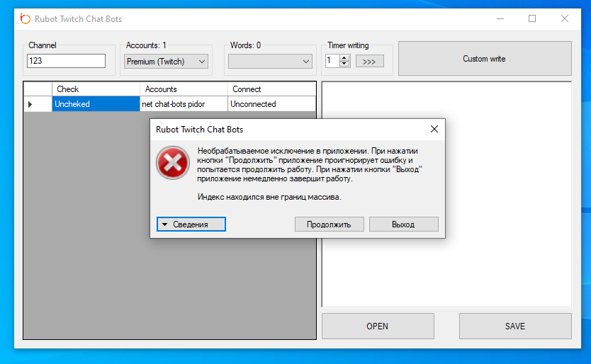
Task: Maximize the Rubot Twitch Chat Bots window
Action: click(x=532, y=18)
